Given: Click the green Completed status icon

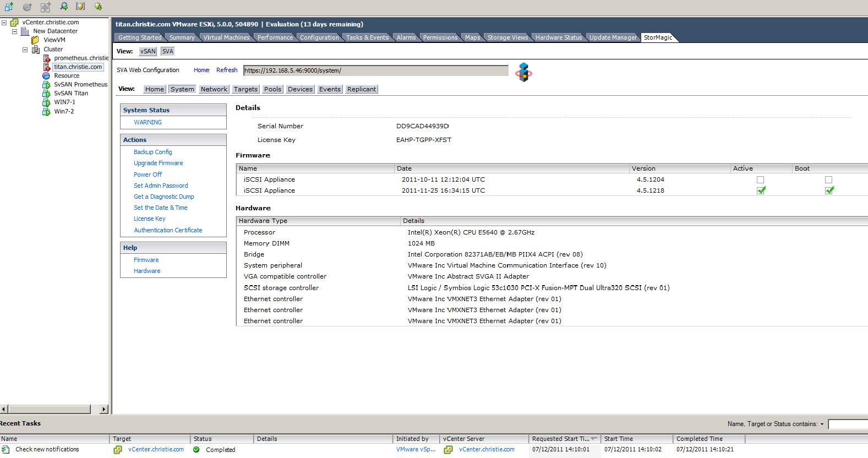Looking at the screenshot, I should [x=196, y=450].
